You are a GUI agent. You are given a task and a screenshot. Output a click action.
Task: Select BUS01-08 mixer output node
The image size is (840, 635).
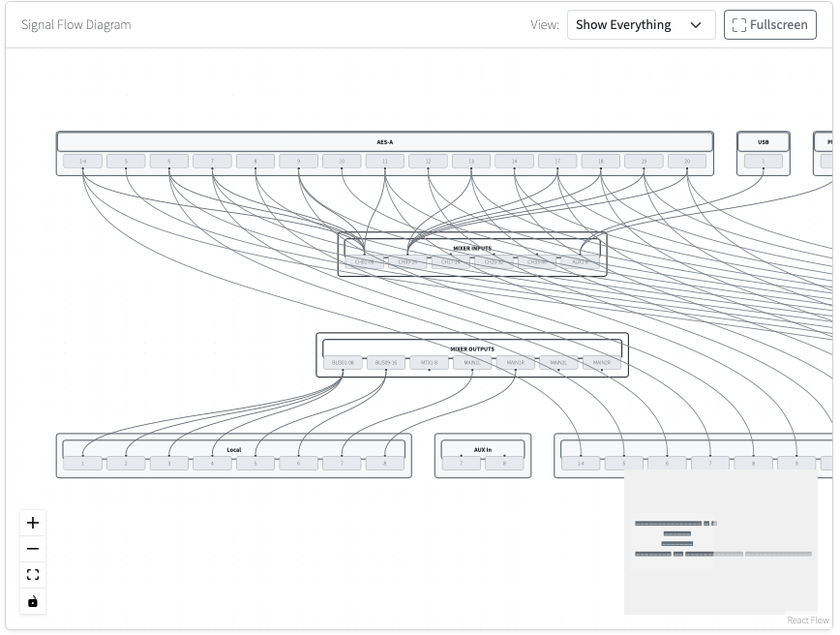[343, 363]
